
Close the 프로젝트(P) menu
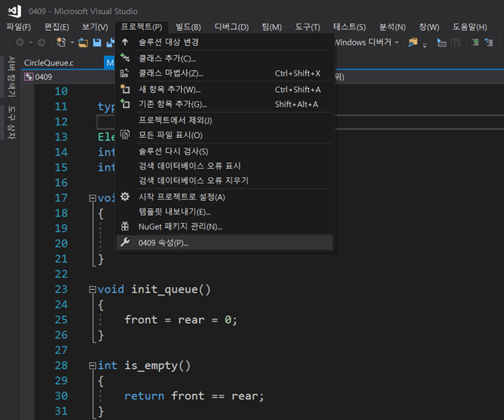coord(142,27)
